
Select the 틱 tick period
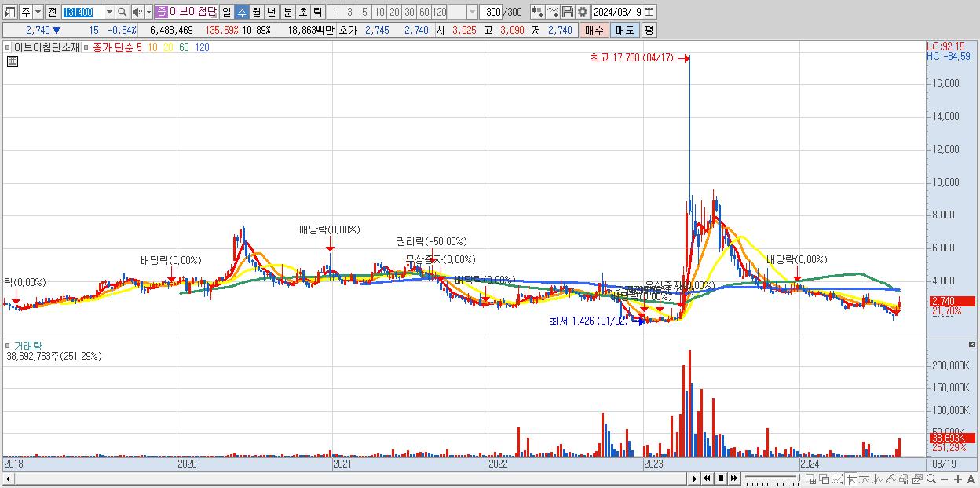point(317,12)
